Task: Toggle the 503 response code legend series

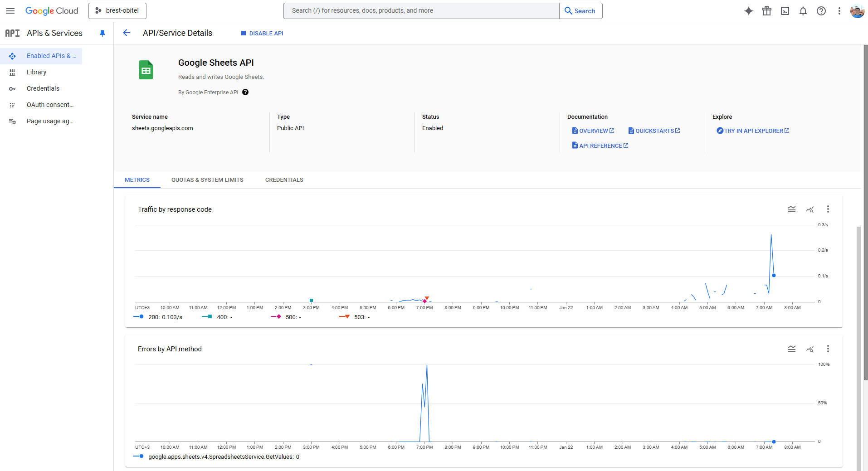Action: click(x=355, y=317)
